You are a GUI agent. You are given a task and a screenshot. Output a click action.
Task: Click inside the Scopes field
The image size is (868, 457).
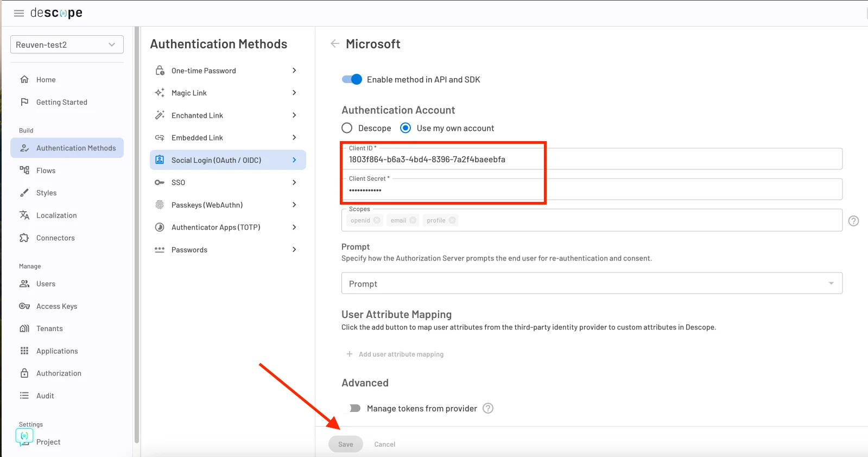592,220
